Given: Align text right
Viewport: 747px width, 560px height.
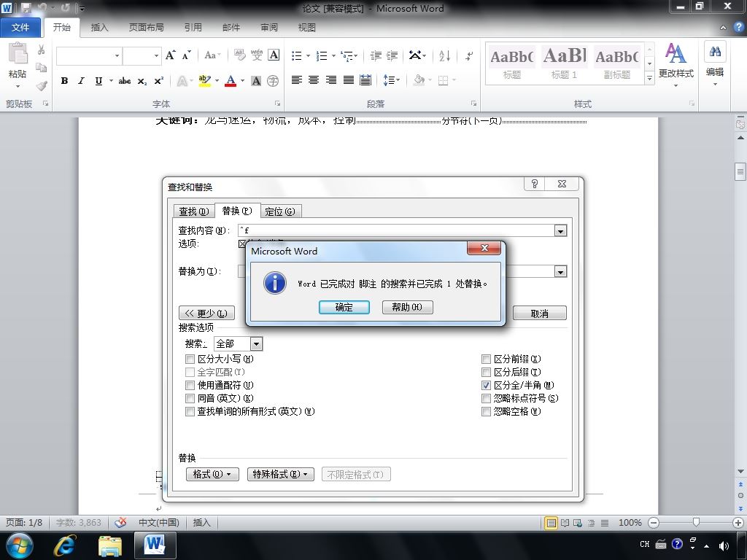Looking at the screenshot, I should 331,80.
